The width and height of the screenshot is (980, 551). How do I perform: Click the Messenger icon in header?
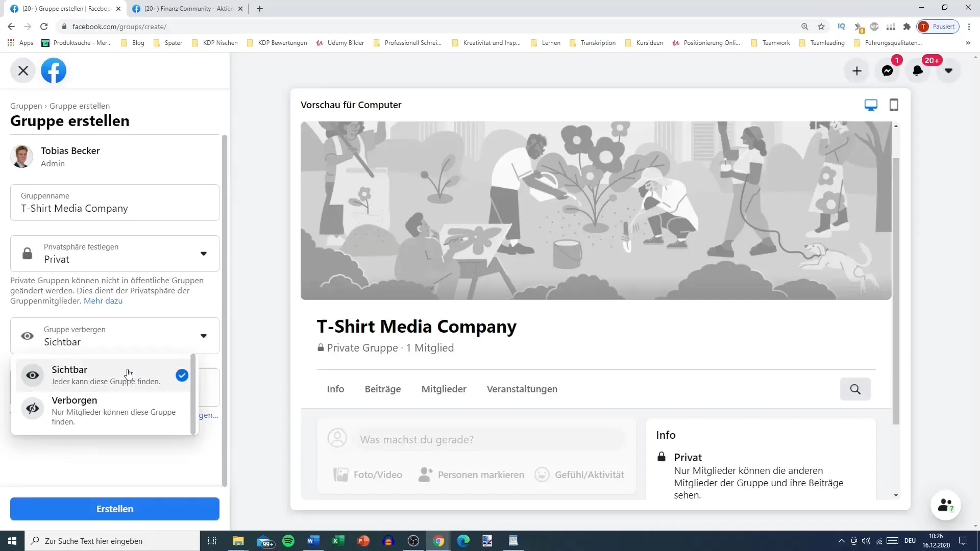click(888, 70)
